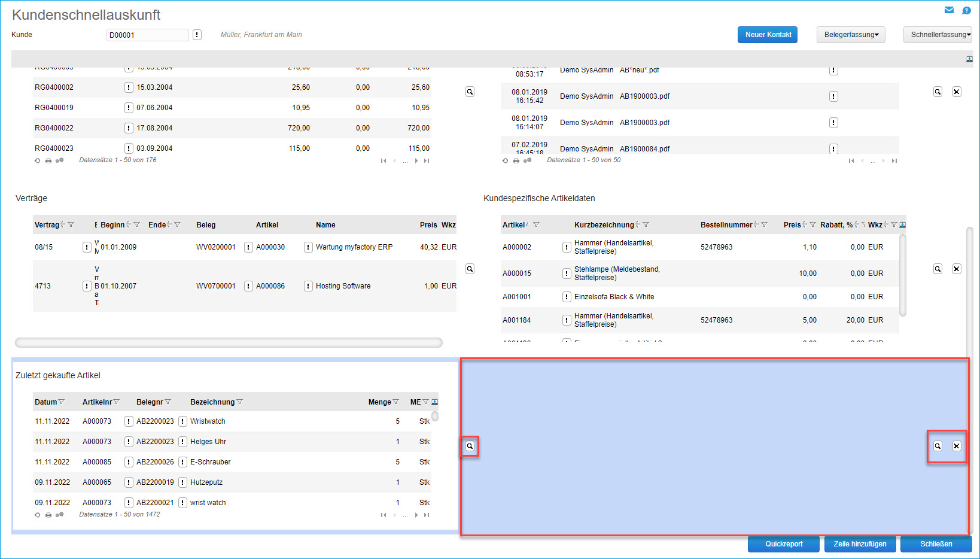Sort article data by Artikel column

click(528, 225)
